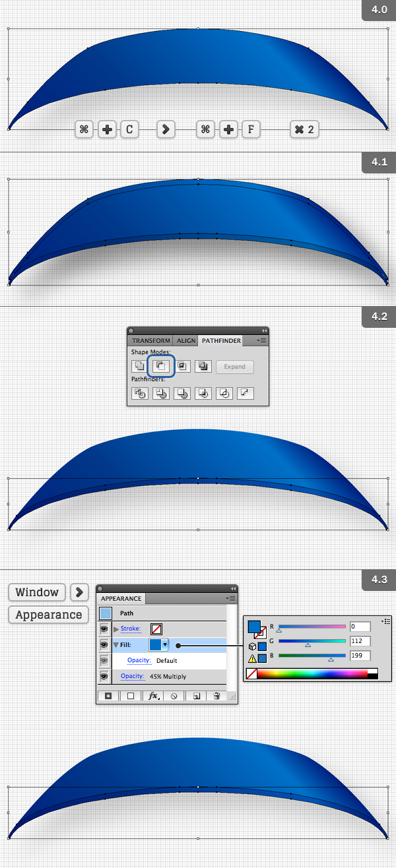
Task: Switch to the Align tab
Action: (x=186, y=341)
